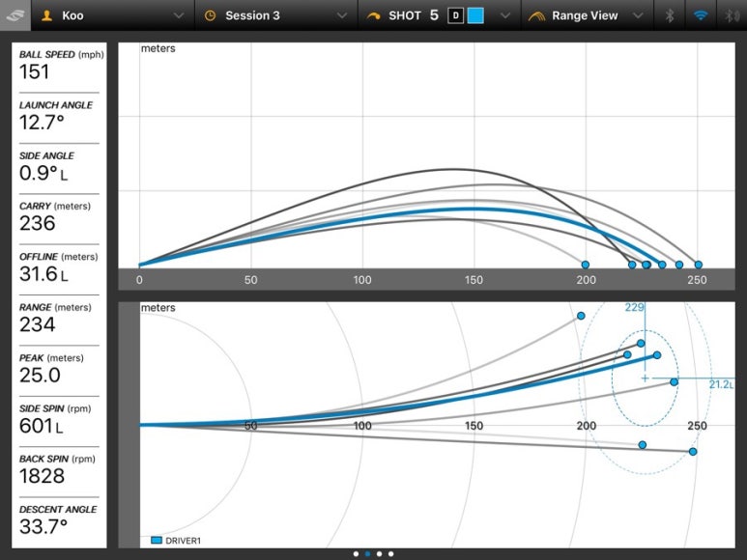Go to the third page dot
This screenshot has height=560, width=747.
coord(379,554)
